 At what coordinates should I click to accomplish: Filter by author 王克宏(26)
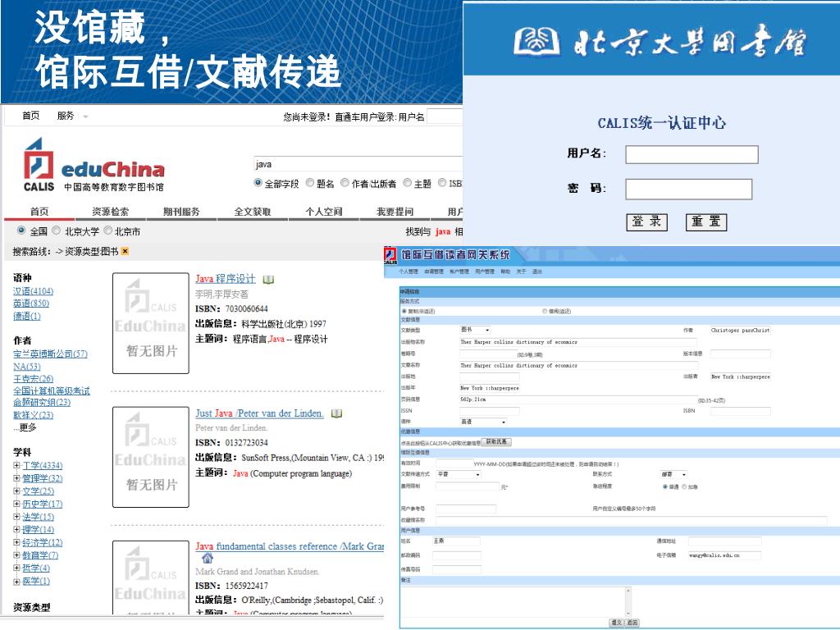(33, 379)
